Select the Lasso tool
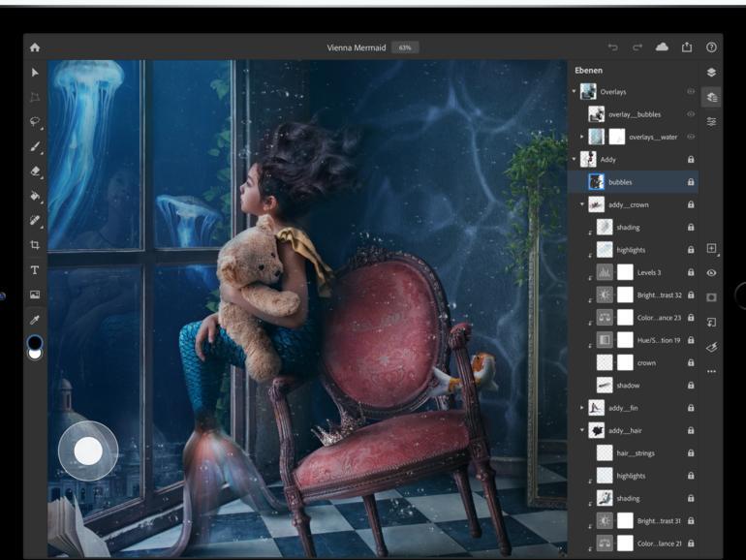 [35, 121]
